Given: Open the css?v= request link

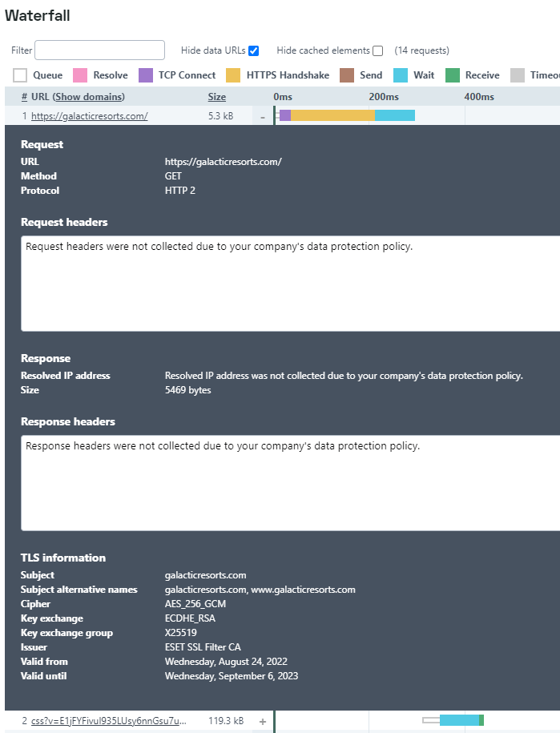Looking at the screenshot, I should pyautogui.click(x=110, y=722).
